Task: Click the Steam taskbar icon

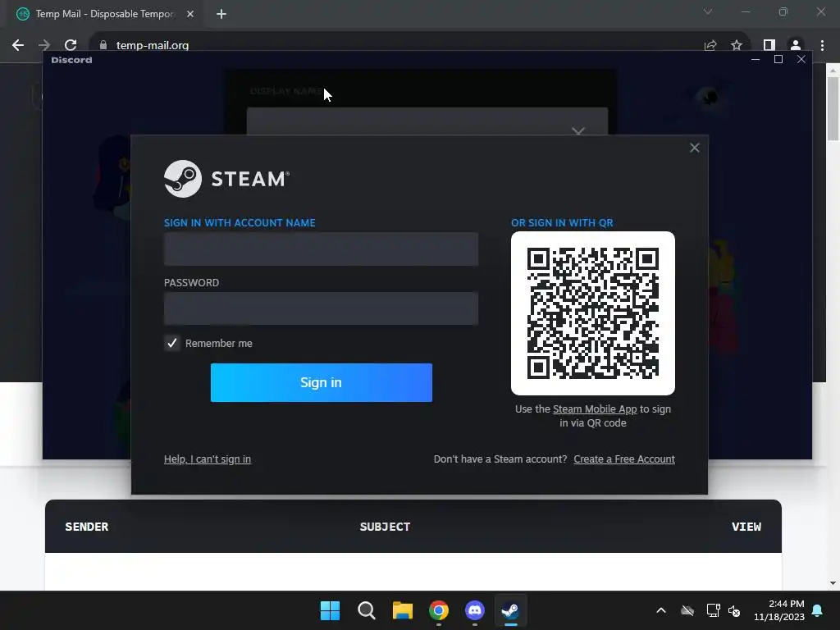Action: [510, 610]
